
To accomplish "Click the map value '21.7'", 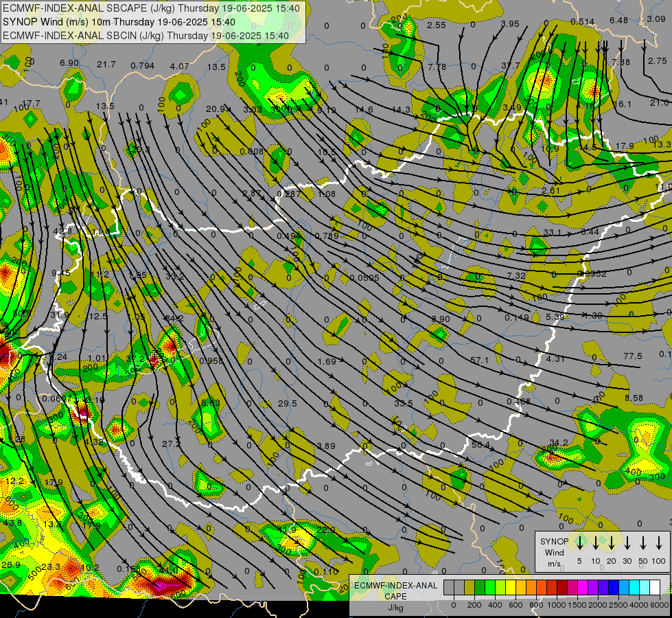I will [106, 64].
